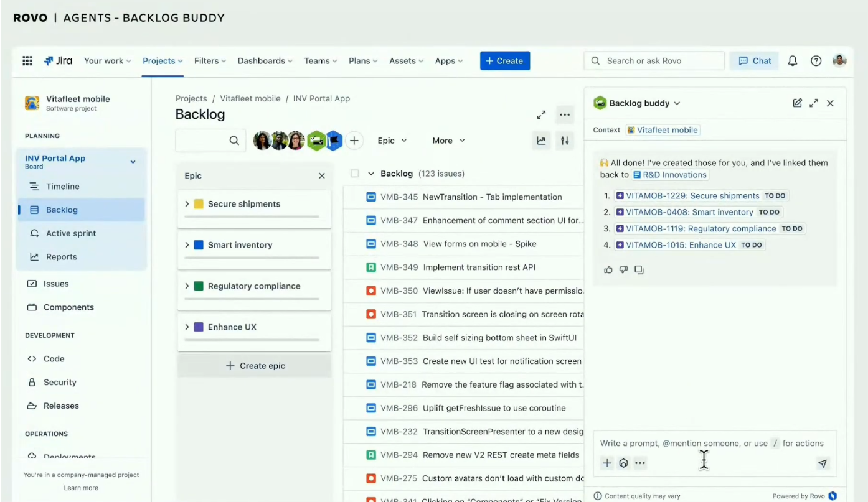This screenshot has width=868, height=502.
Task: Click the backlog search box
Action: [x=210, y=141]
